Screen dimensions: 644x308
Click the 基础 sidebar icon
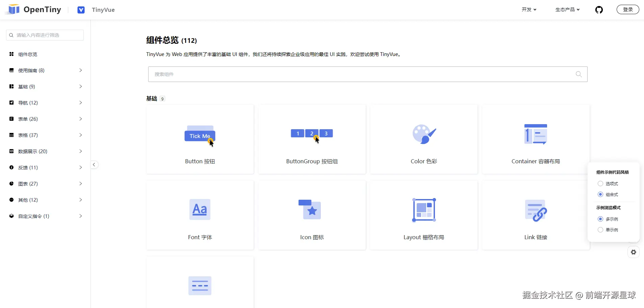pos(11,86)
